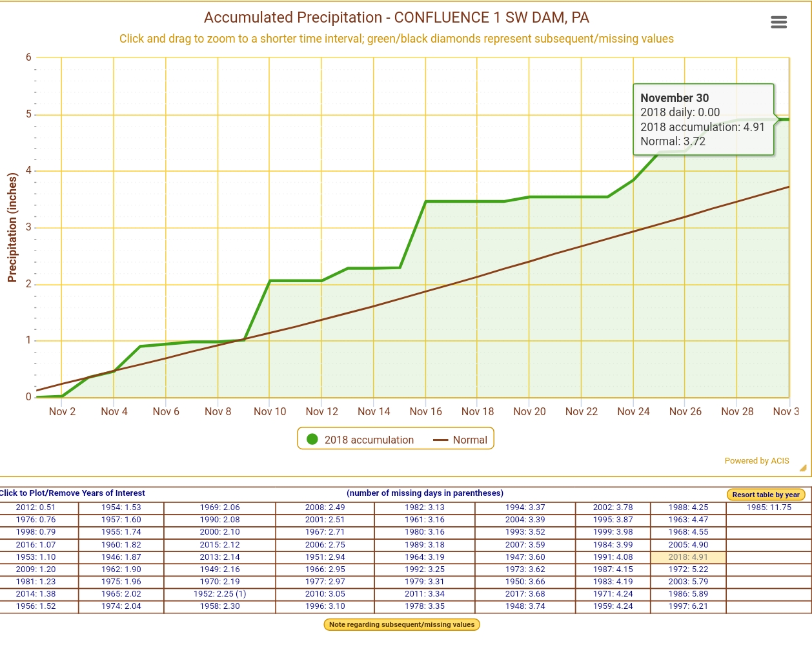Click table entry 1954: 1.53
The width and height of the screenshot is (812, 645).
[121, 507]
